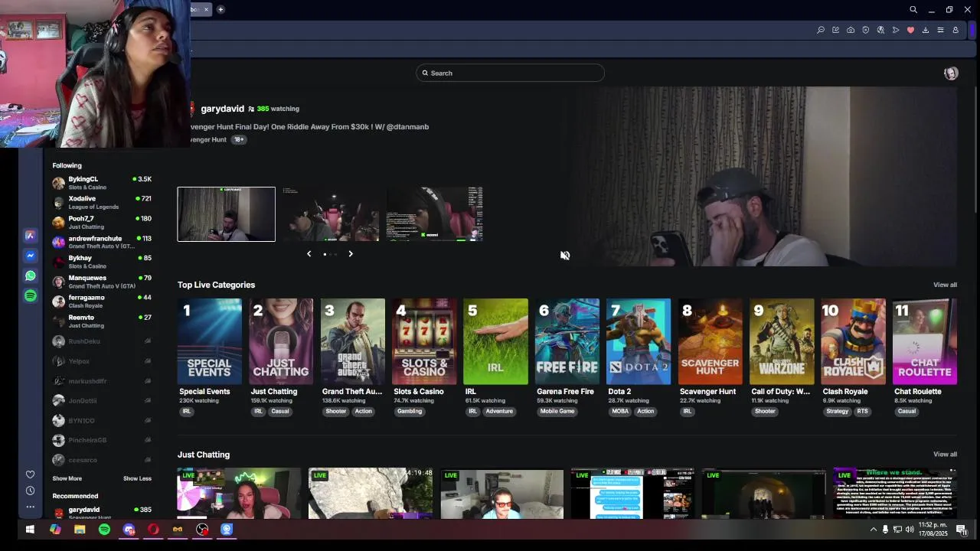980x551 pixels.
Task: Open the Clash Royale category card
Action: (x=853, y=341)
